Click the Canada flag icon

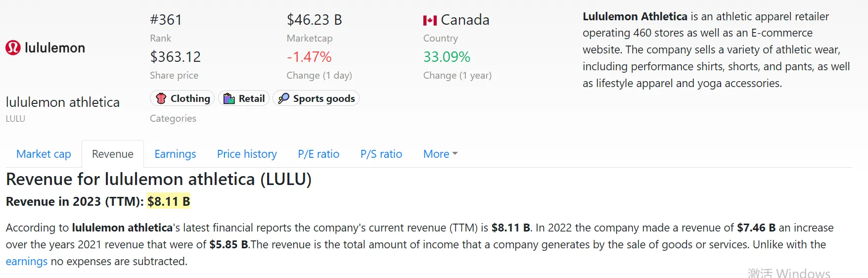tap(430, 20)
